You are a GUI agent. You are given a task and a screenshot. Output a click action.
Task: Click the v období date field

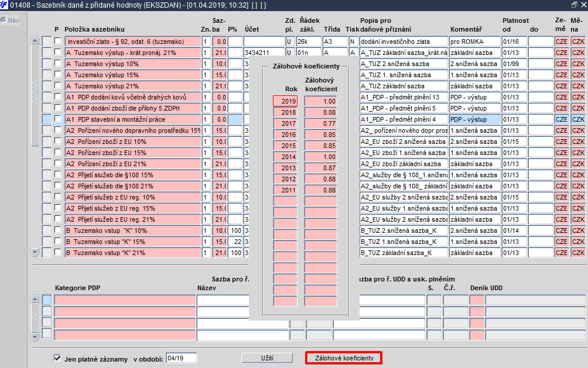(x=181, y=358)
